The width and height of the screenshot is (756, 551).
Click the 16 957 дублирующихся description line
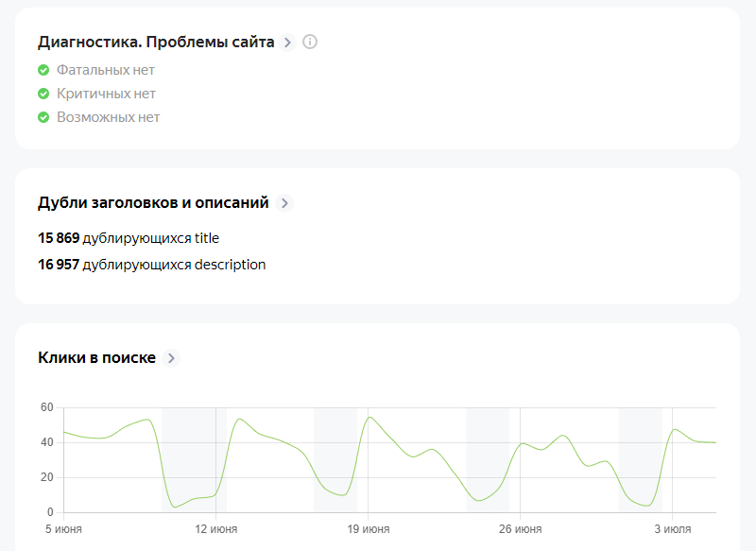151,265
